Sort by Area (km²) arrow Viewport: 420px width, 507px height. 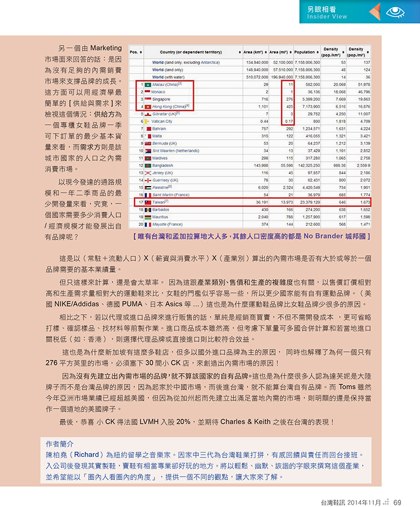tap(266, 52)
